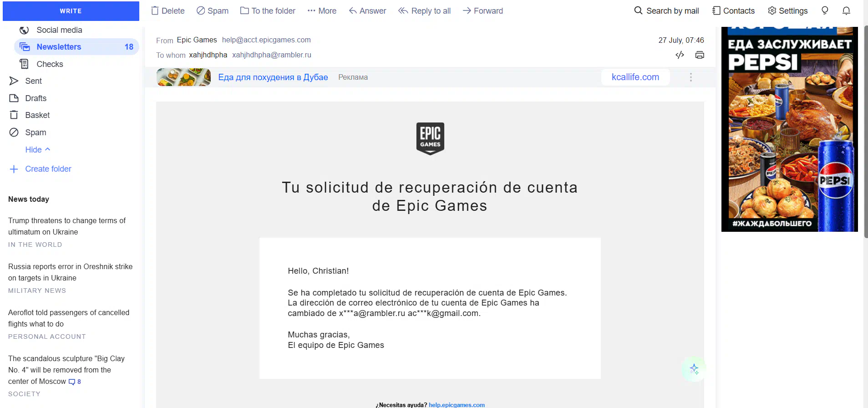The image size is (868, 408).
Task: Open the ad options three-dot menu
Action: click(690, 77)
